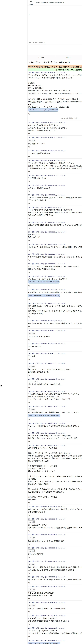Follow the >>543 anchor in post 0544
The image size is (82, 644).
point(32,522)
